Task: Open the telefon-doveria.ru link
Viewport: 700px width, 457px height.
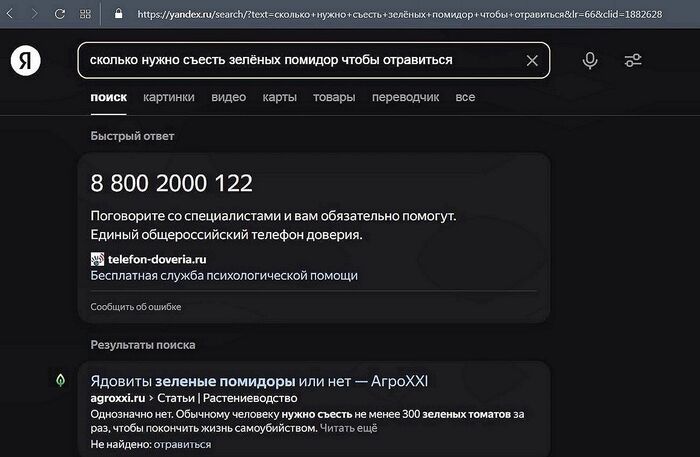Action: [x=157, y=259]
